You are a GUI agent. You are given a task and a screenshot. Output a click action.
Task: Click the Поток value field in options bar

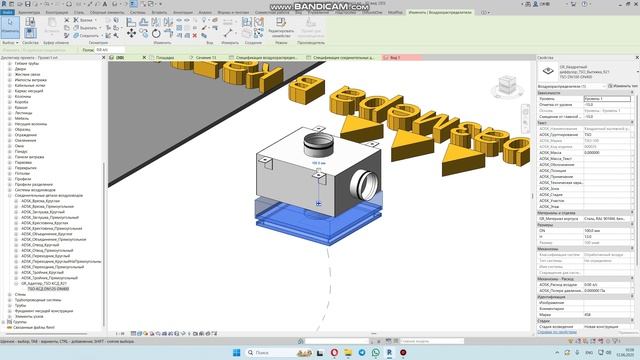110,50
